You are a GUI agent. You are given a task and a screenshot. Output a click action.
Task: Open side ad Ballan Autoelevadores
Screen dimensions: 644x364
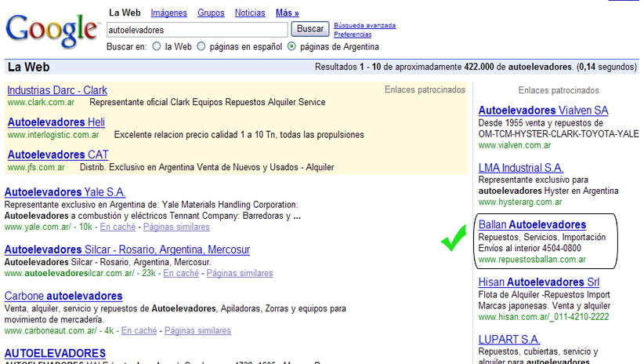click(x=532, y=224)
